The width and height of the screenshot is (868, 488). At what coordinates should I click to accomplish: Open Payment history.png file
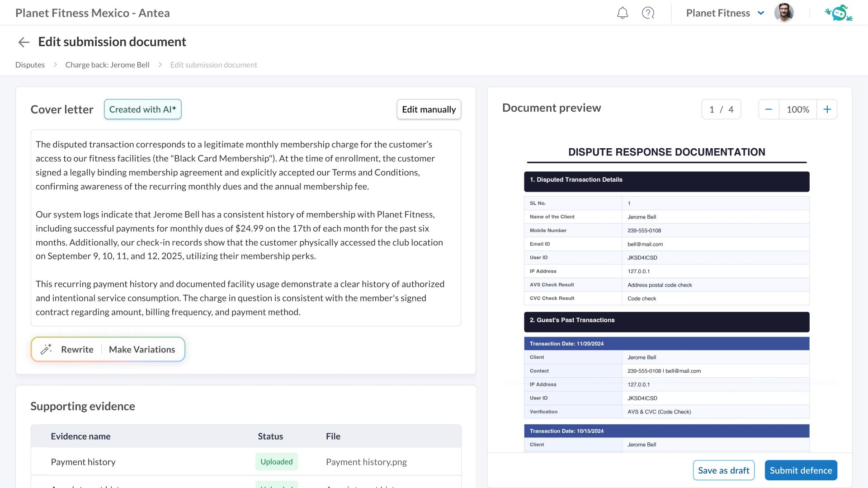point(366,462)
